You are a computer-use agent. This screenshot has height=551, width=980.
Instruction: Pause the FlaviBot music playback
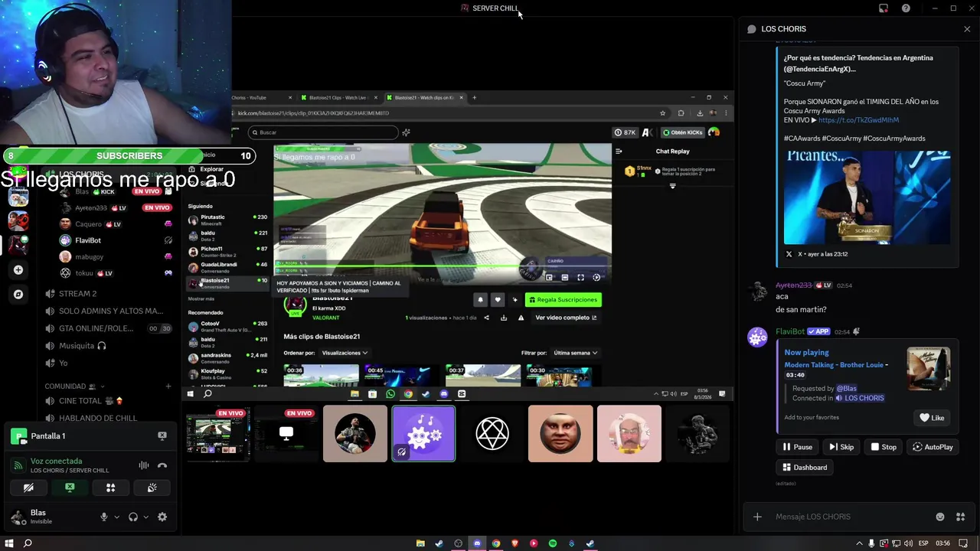pyautogui.click(x=797, y=447)
